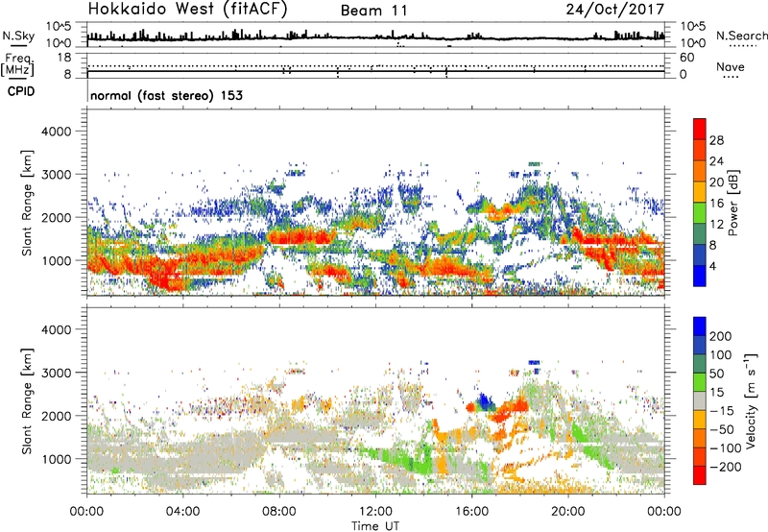Click the '200' velocity colorbar value

(x=721, y=336)
